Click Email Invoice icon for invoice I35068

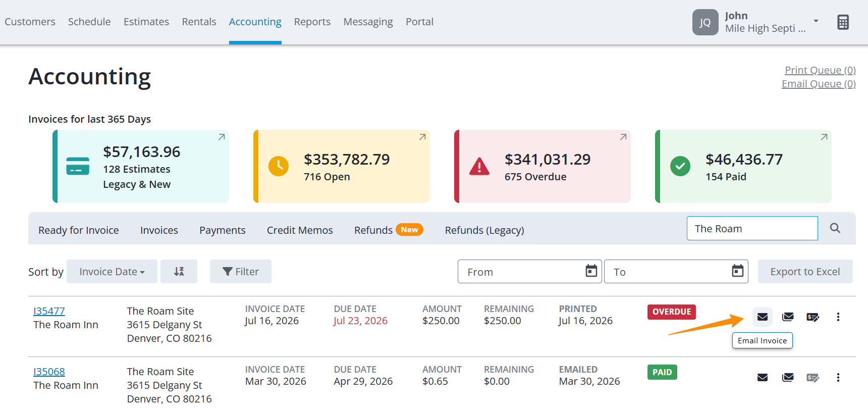point(763,378)
